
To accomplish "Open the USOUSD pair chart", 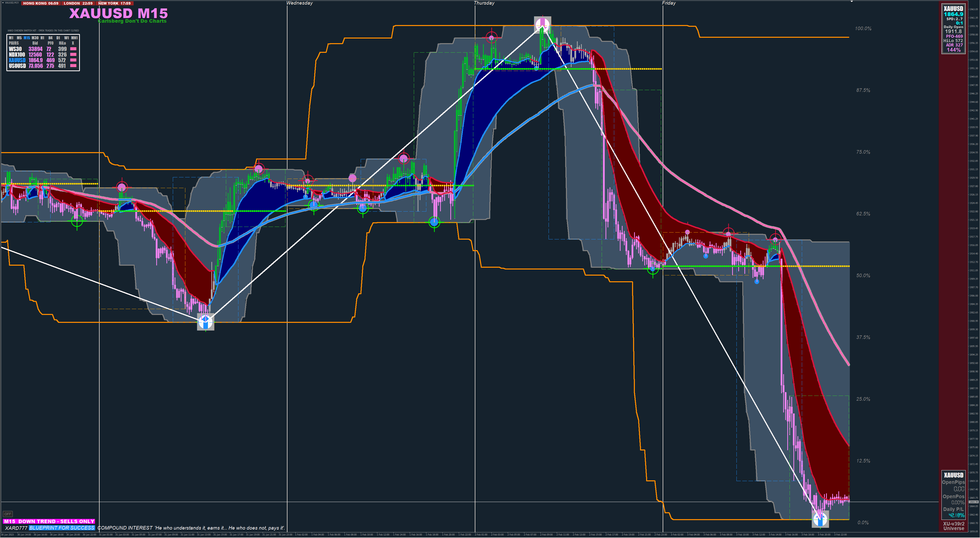I will [x=17, y=66].
